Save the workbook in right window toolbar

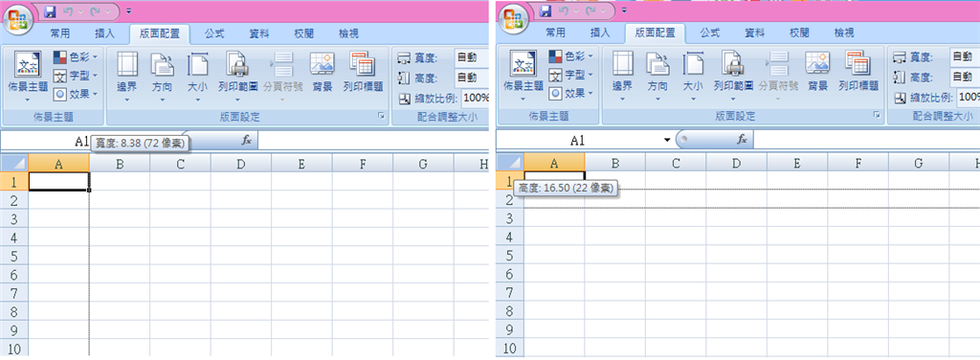click(x=546, y=11)
